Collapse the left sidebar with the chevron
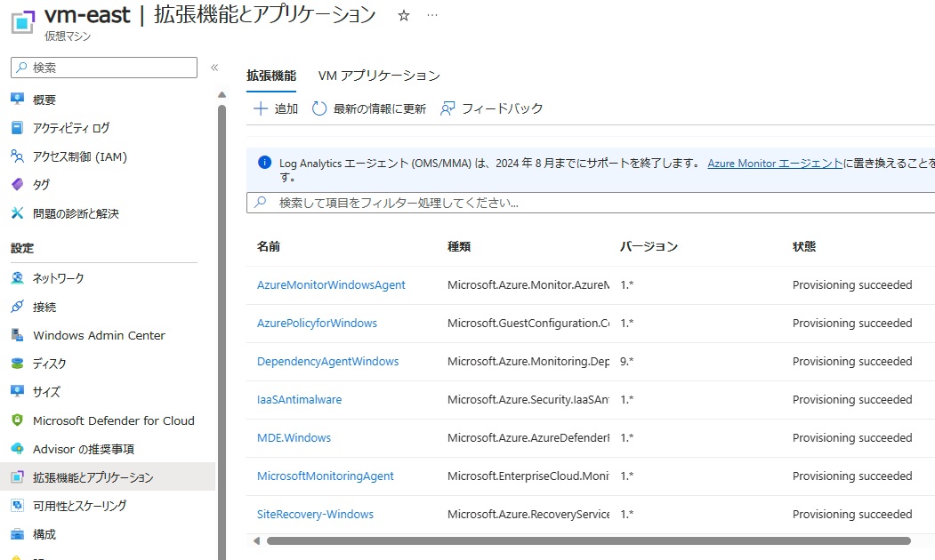The height and width of the screenshot is (560, 935). coord(214,68)
